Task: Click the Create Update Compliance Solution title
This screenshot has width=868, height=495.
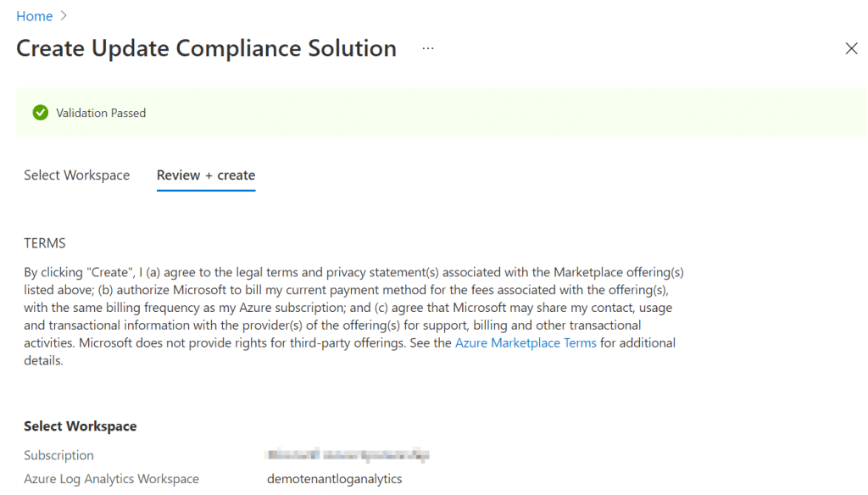Action: 207,48
